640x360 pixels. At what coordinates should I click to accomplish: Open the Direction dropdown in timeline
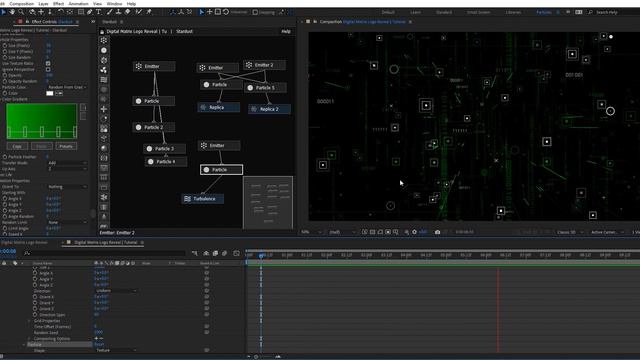[x=116, y=291]
